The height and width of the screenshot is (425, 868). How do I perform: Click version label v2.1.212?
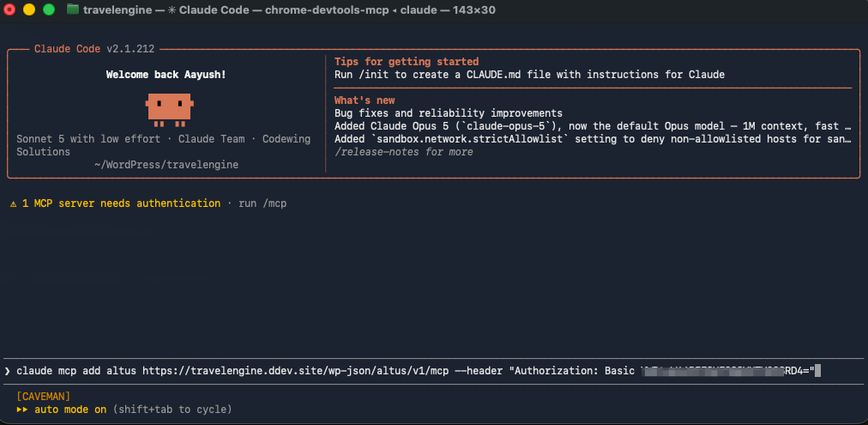tap(130, 49)
